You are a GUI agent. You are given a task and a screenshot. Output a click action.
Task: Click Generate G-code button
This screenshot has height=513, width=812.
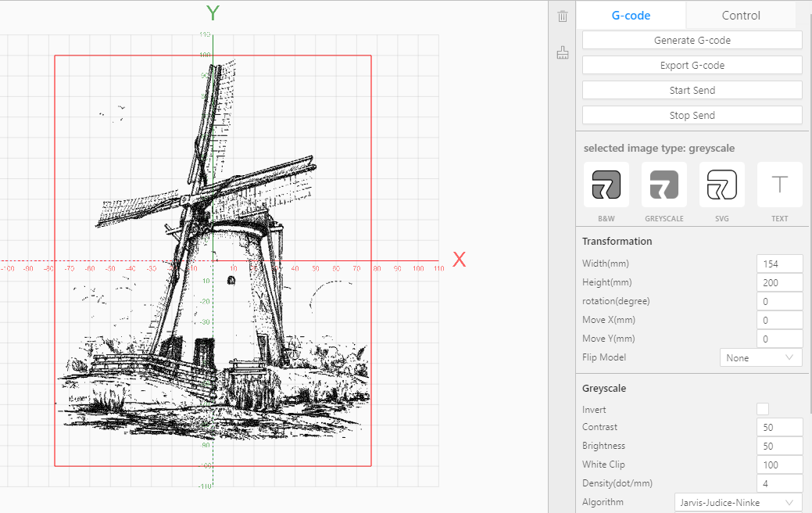[692, 41]
